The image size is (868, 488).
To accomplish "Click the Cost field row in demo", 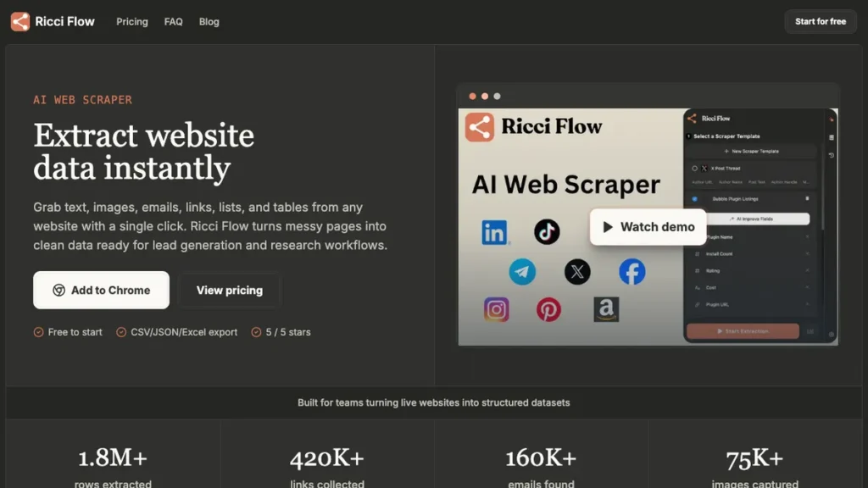I will (x=751, y=288).
